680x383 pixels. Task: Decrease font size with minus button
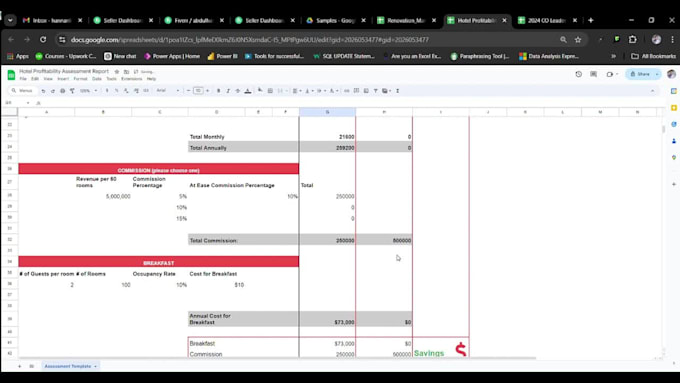tap(189, 91)
